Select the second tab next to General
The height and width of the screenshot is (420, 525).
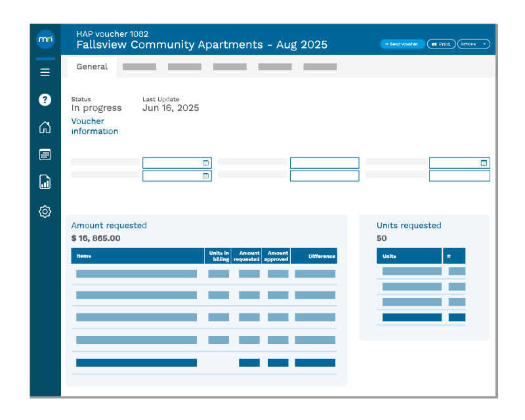139,67
